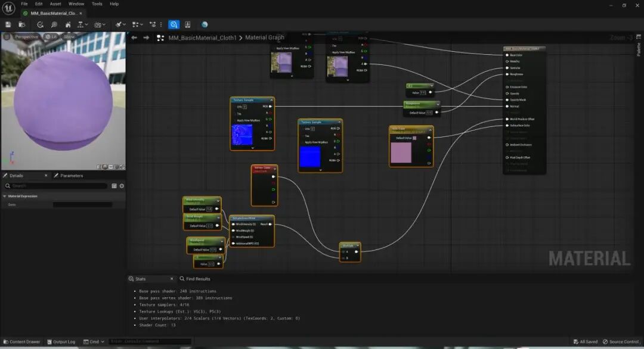The height and width of the screenshot is (349, 644).
Task: Open the three-dot options next to Hide Unrelated
Action: (x=161, y=24)
